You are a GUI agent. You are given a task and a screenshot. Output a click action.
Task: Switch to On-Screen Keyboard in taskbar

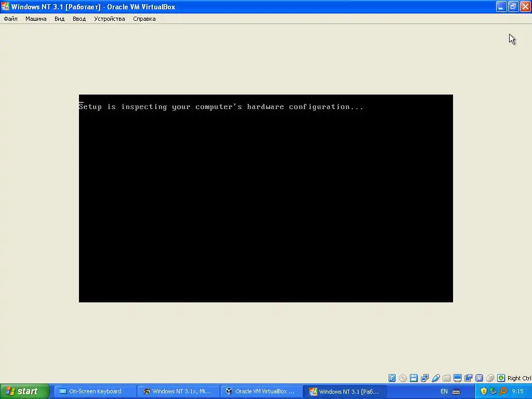(95, 391)
